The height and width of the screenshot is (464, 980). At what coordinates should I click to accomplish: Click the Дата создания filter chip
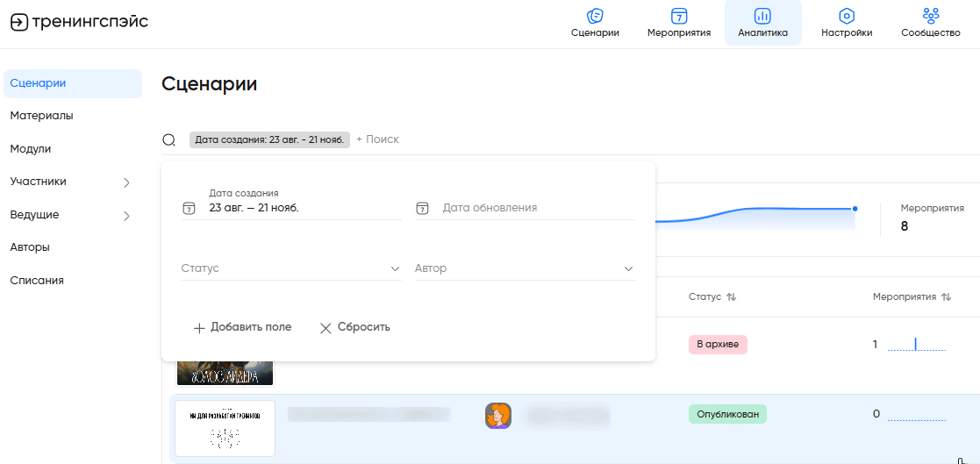coord(269,139)
